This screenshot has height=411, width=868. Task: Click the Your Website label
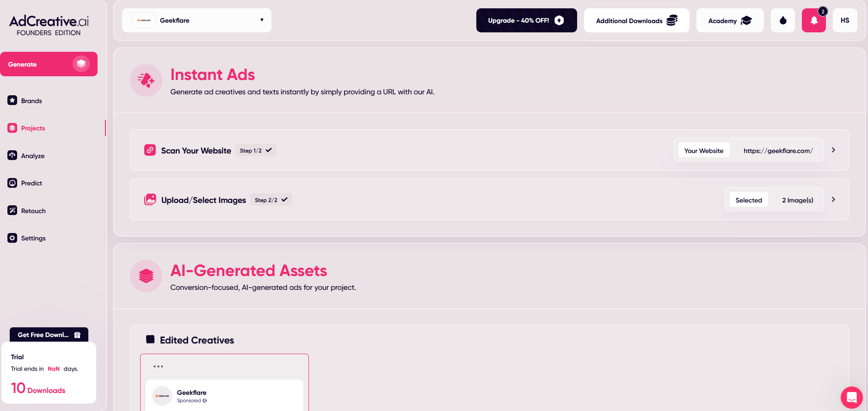pos(704,150)
